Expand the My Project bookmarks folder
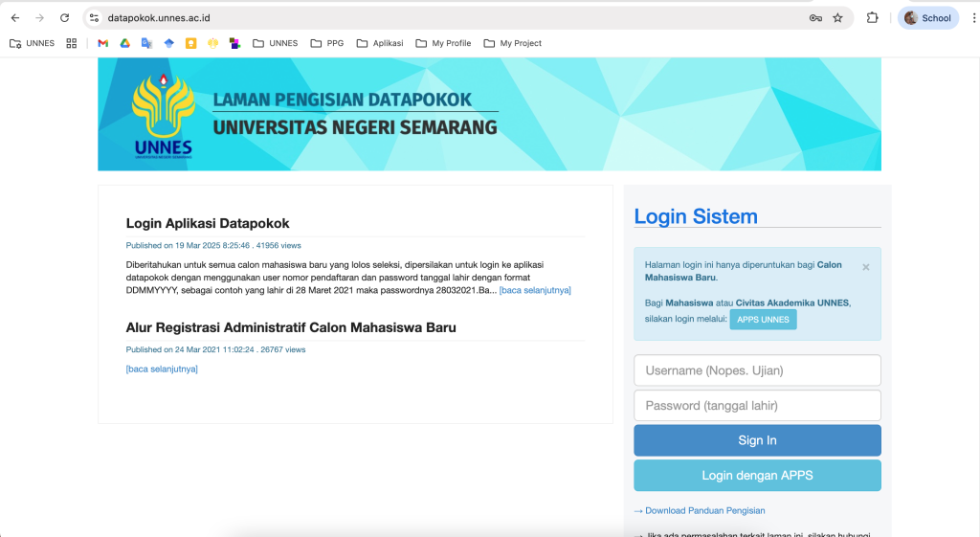The width and height of the screenshot is (980, 537). tap(512, 43)
